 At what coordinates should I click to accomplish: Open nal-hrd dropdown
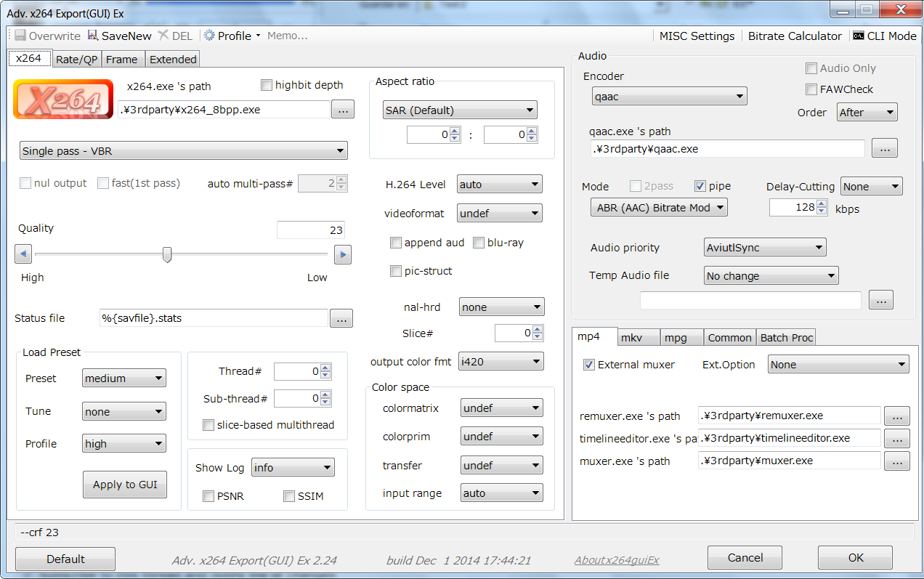501,307
